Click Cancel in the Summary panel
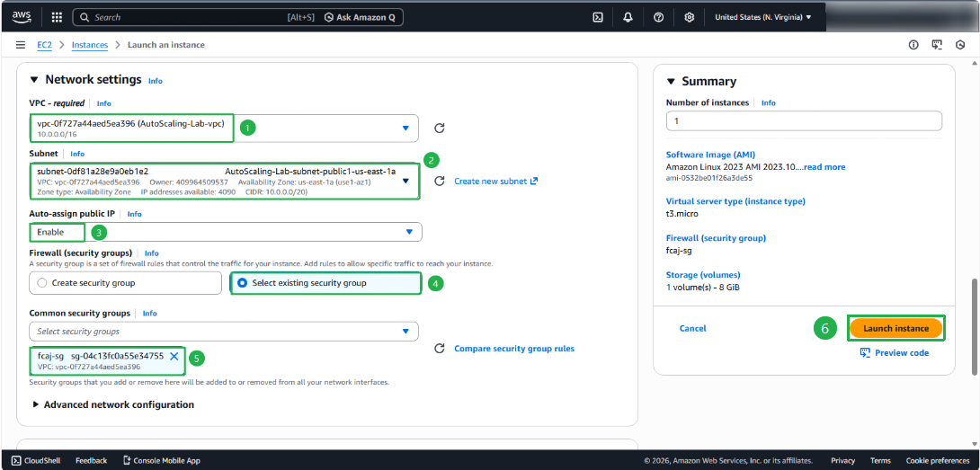980x470 pixels. 692,328
